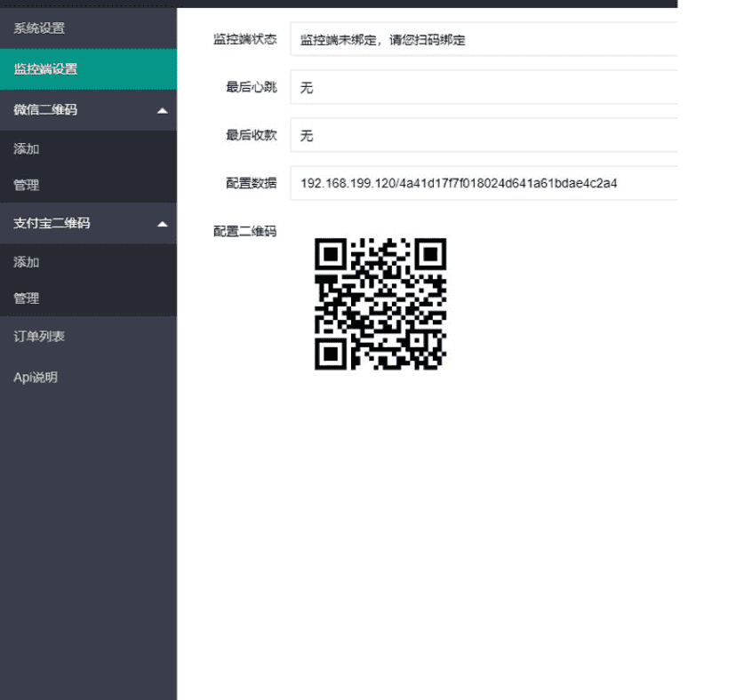Click the 最后心跳 field

tap(484, 87)
